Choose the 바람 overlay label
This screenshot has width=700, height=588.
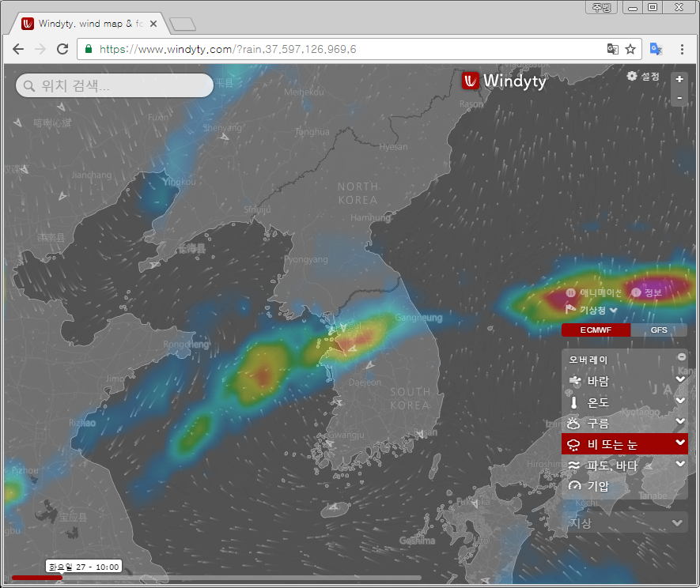tap(598, 381)
